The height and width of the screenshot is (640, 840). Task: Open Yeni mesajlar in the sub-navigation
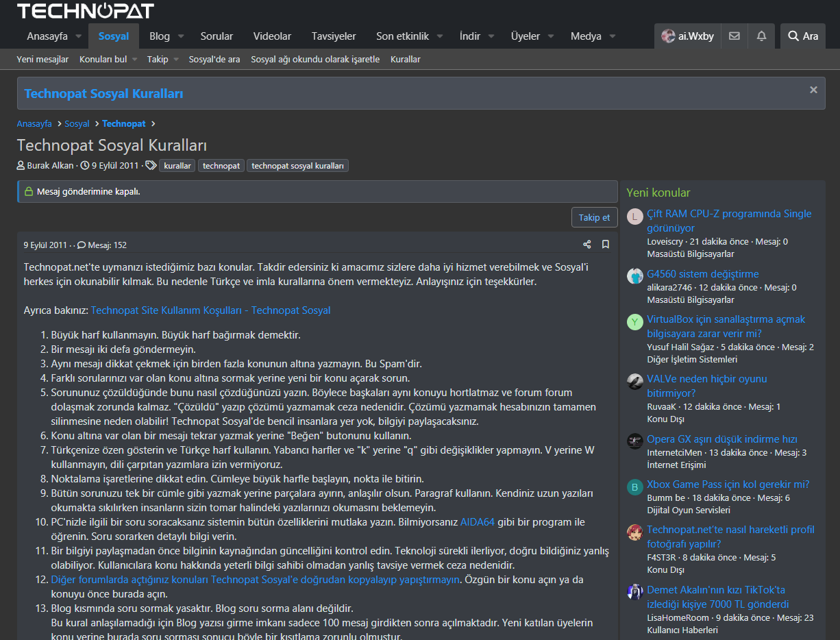coord(42,60)
